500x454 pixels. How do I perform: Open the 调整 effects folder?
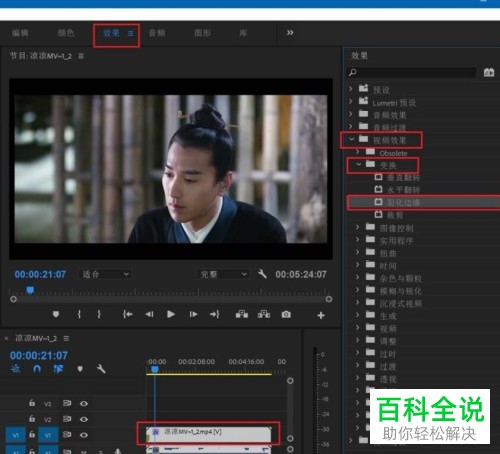tap(388, 341)
